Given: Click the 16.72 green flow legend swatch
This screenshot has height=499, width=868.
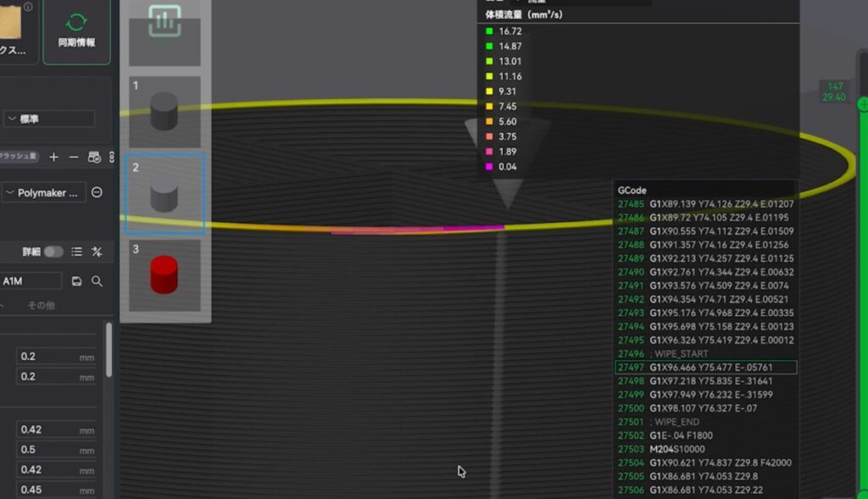Looking at the screenshot, I should (489, 31).
